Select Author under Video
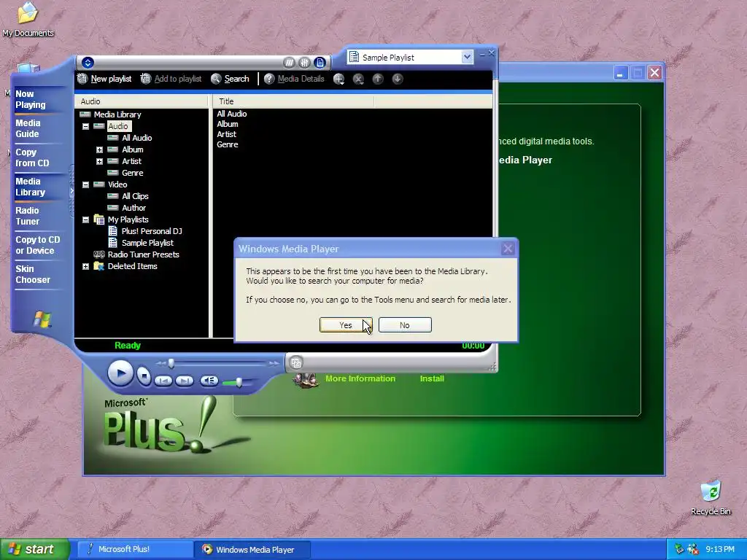 [x=134, y=208]
